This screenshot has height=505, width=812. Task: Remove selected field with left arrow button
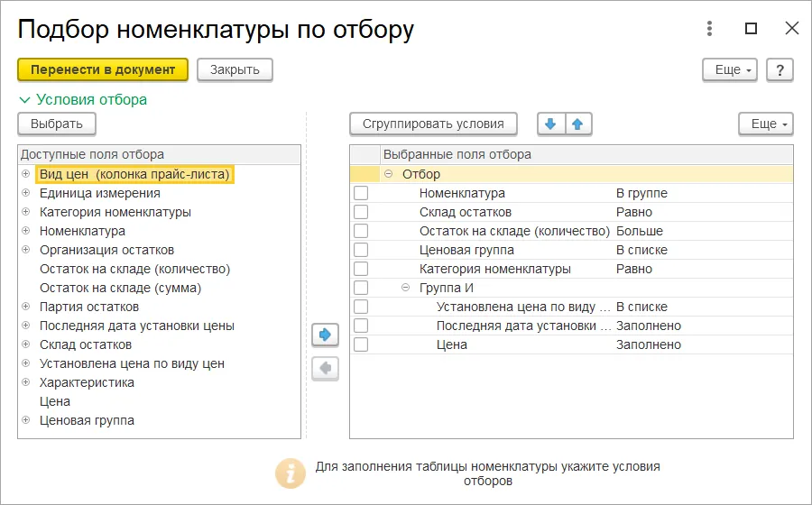click(325, 368)
